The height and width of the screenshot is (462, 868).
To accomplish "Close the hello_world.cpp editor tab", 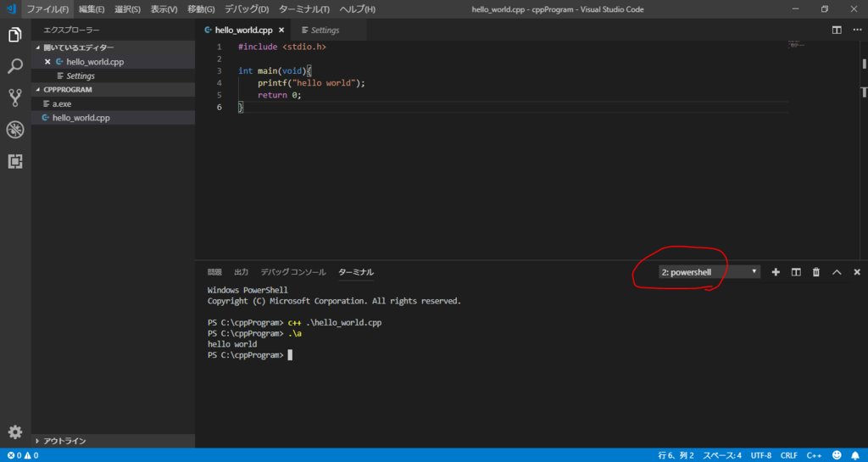I will tap(281, 31).
